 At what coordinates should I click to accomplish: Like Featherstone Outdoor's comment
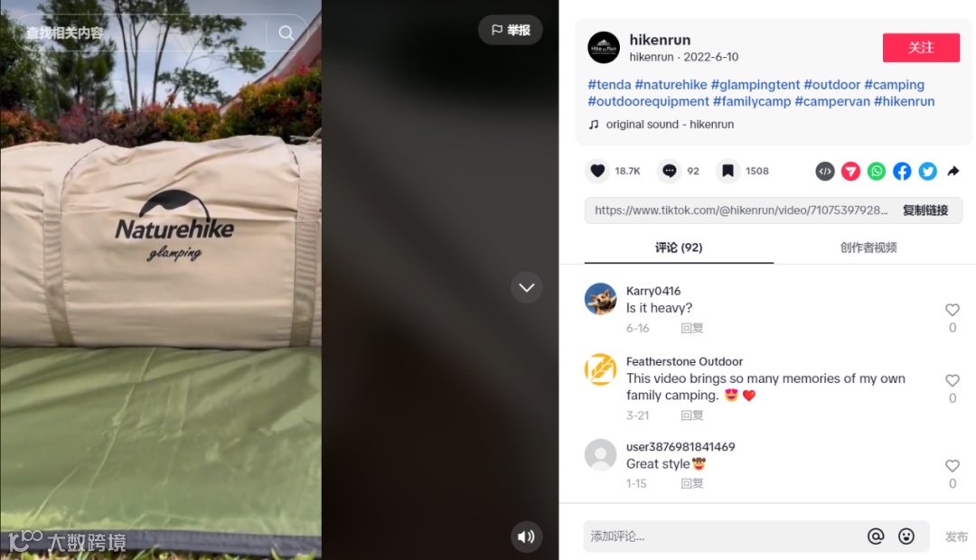(953, 380)
